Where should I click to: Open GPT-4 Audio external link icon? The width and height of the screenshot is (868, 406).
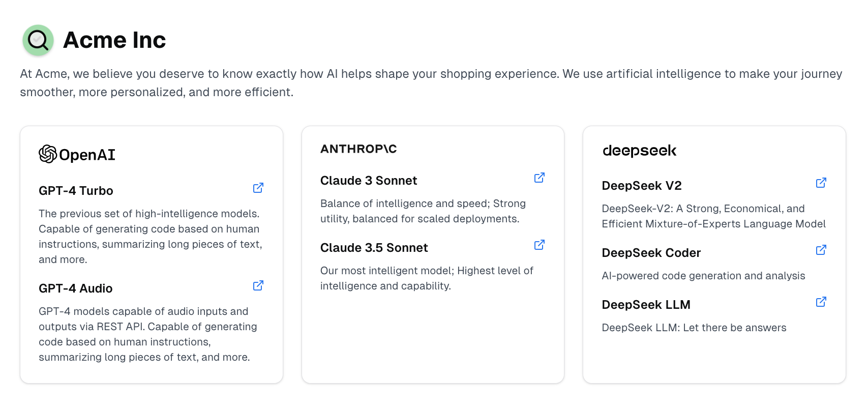pos(258,285)
